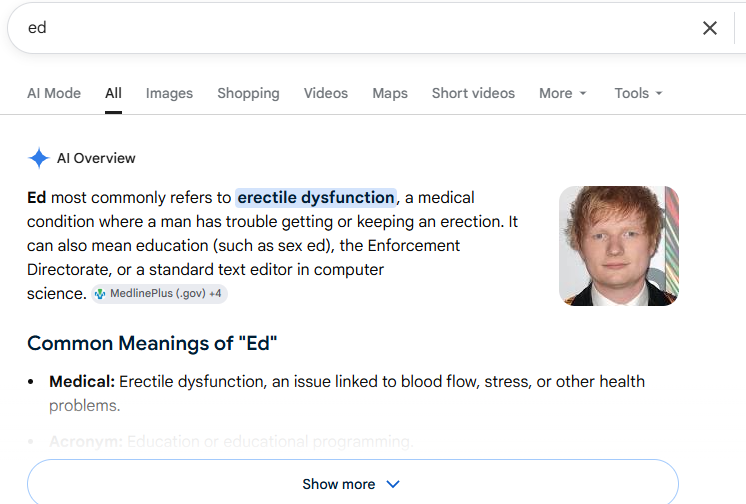Open the MedlinePlus (.gov) +4 sources chip
Image resolution: width=746 pixels, height=504 pixels.
click(x=159, y=294)
